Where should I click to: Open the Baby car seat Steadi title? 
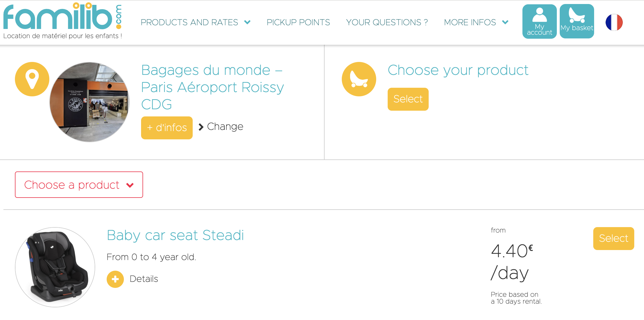175,235
